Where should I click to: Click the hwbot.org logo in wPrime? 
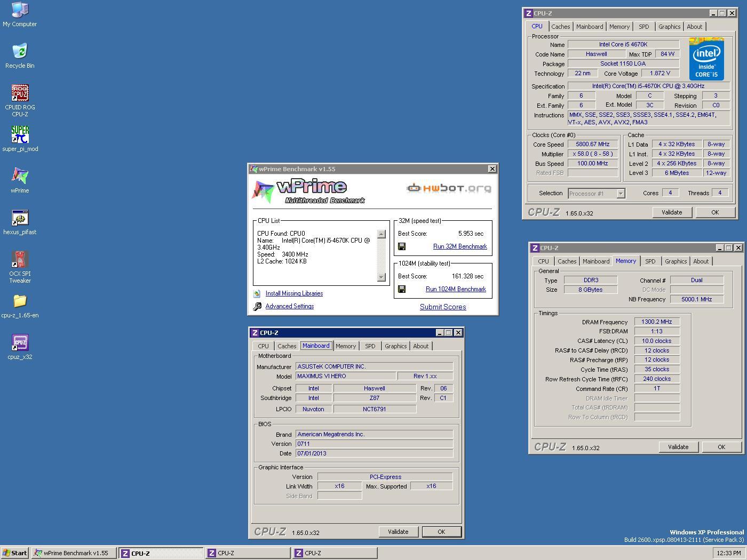point(449,188)
